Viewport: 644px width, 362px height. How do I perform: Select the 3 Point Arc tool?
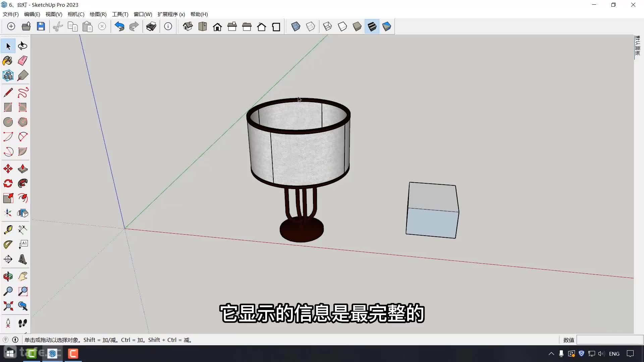[x=8, y=152]
